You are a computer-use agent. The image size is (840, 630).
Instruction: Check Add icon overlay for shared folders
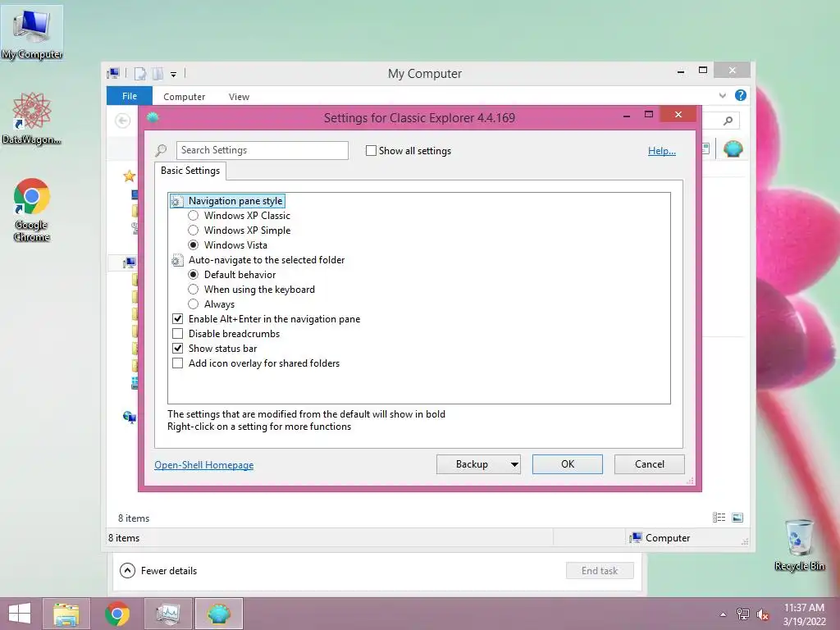(x=177, y=363)
